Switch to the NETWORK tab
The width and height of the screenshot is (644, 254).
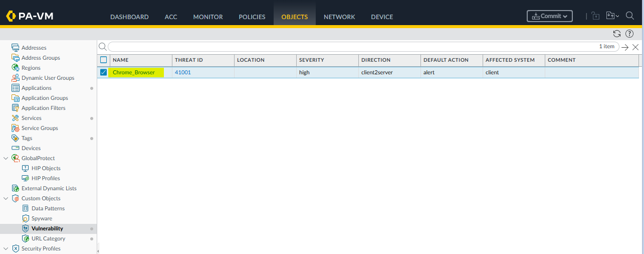click(x=339, y=17)
